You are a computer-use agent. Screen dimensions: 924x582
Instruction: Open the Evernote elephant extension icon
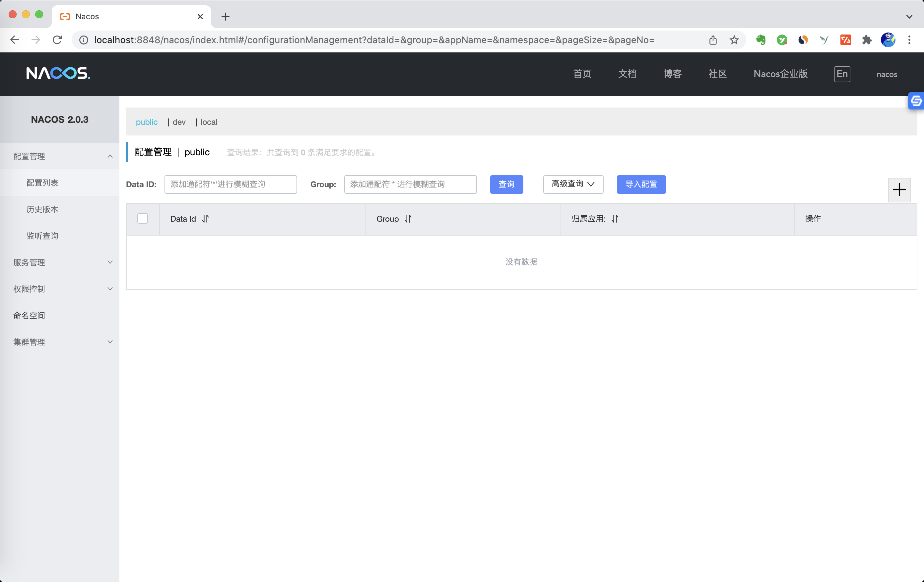click(x=760, y=40)
